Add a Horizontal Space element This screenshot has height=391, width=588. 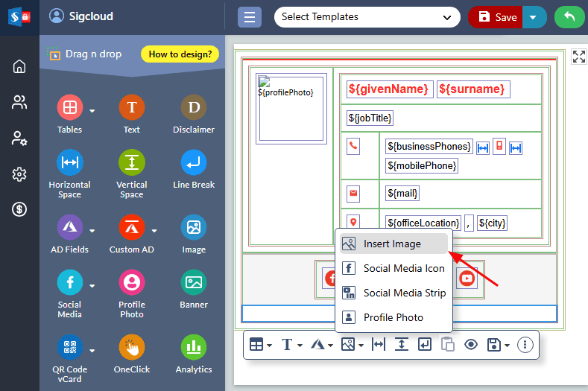click(x=70, y=162)
